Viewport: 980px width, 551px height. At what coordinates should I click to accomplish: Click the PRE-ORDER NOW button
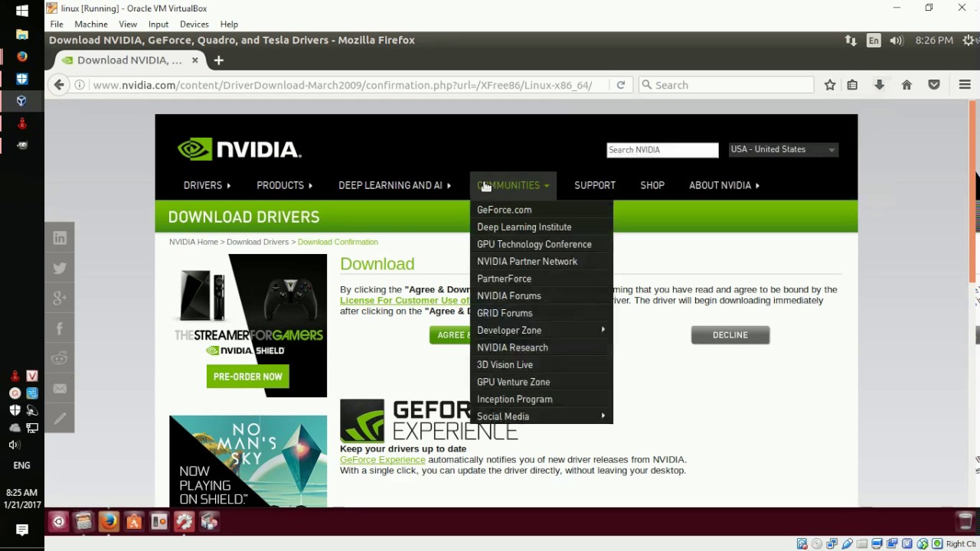pos(248,377)
